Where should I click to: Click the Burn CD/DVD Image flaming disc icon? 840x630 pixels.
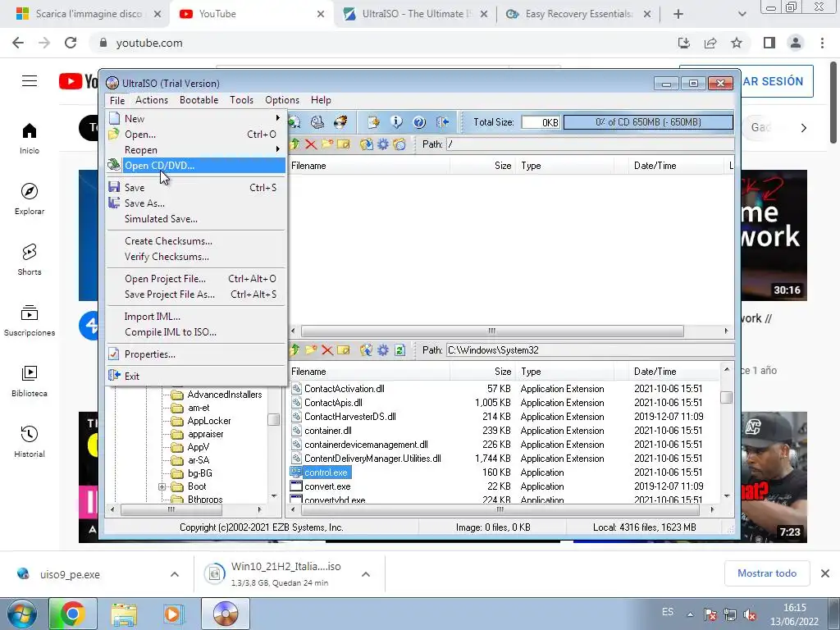(340, 122)
